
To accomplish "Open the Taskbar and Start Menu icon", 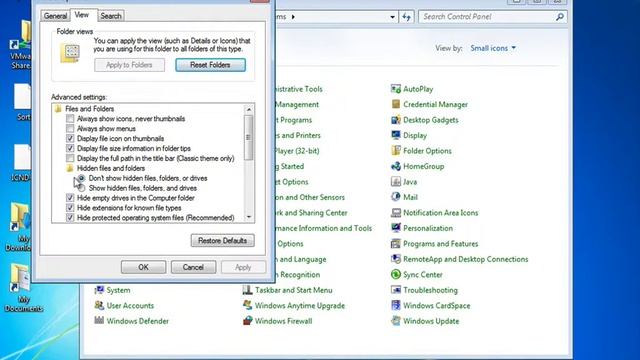I will point(247,290).
